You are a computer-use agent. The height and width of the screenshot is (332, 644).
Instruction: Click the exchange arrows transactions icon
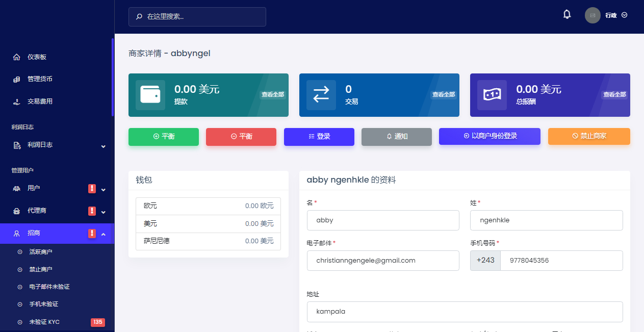point(321,95)
